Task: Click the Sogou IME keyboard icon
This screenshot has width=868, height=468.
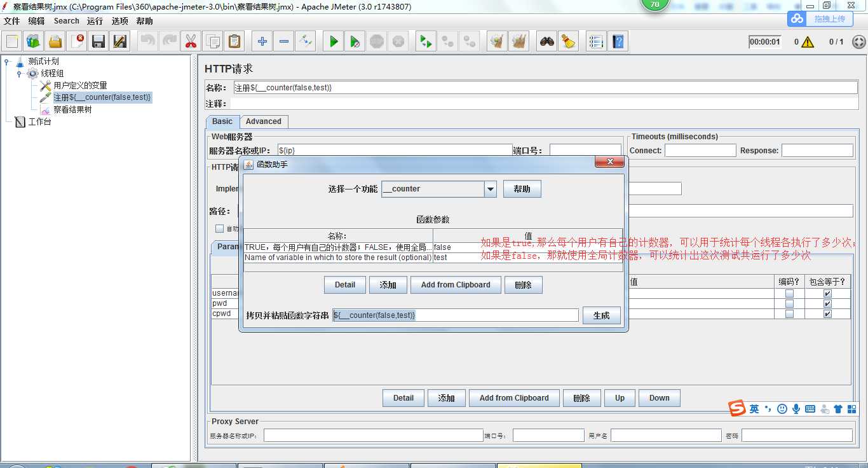Action: click(x=810, y=409)
